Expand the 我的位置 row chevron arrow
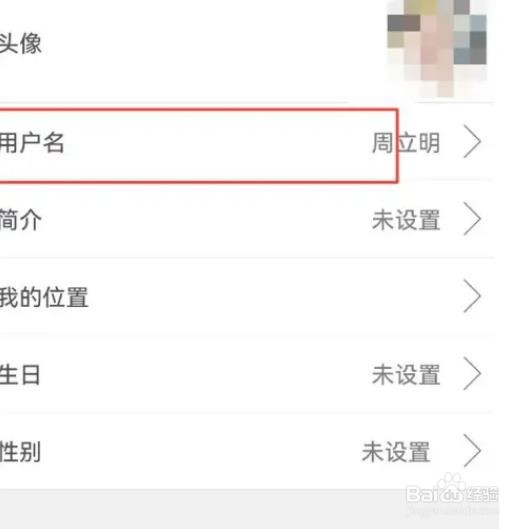Viewport: 530px width, 529px height. pos(472,296)
